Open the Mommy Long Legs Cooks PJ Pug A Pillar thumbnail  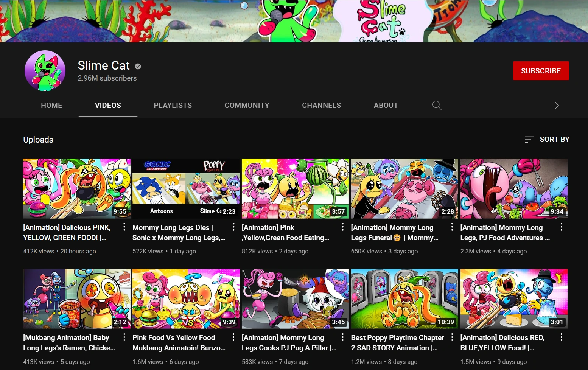click(x=295, y=298)
